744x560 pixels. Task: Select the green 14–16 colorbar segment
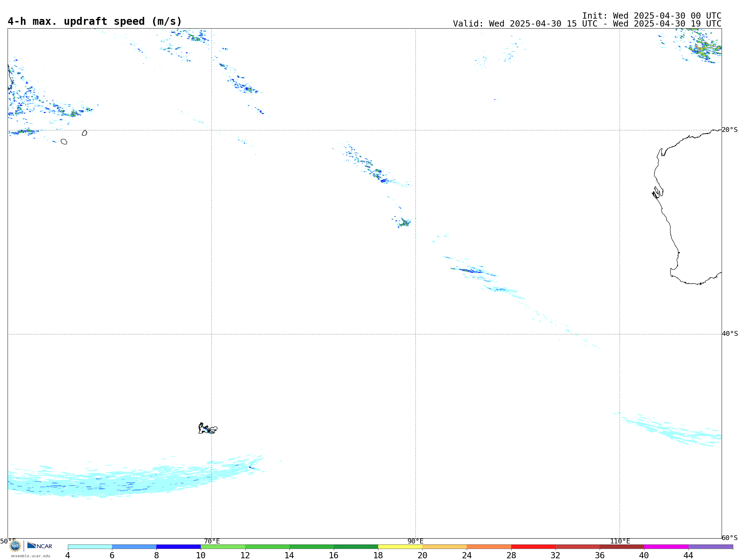tap(312, 547)
